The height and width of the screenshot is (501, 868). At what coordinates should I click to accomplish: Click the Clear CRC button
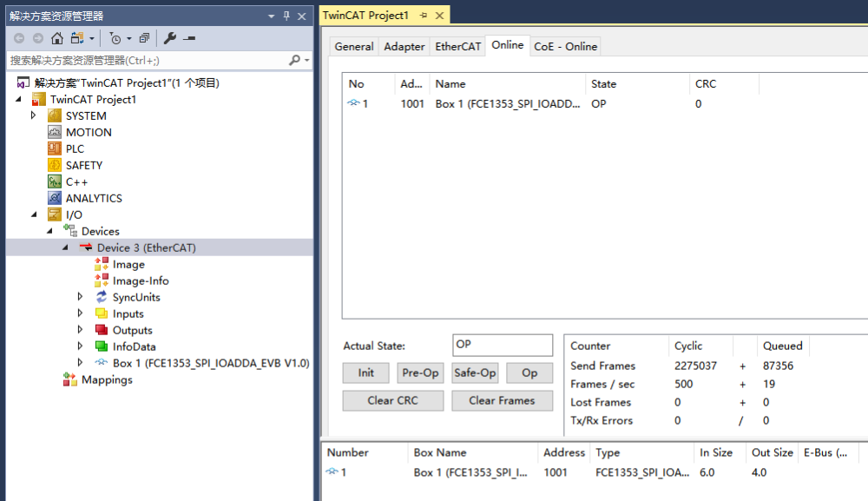click(x=393, y=400)
